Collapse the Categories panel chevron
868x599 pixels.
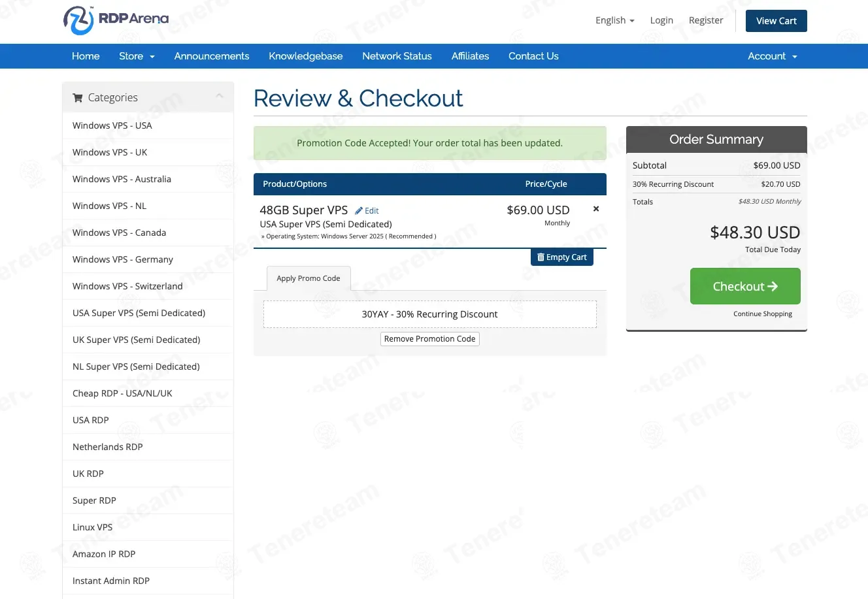220,97
